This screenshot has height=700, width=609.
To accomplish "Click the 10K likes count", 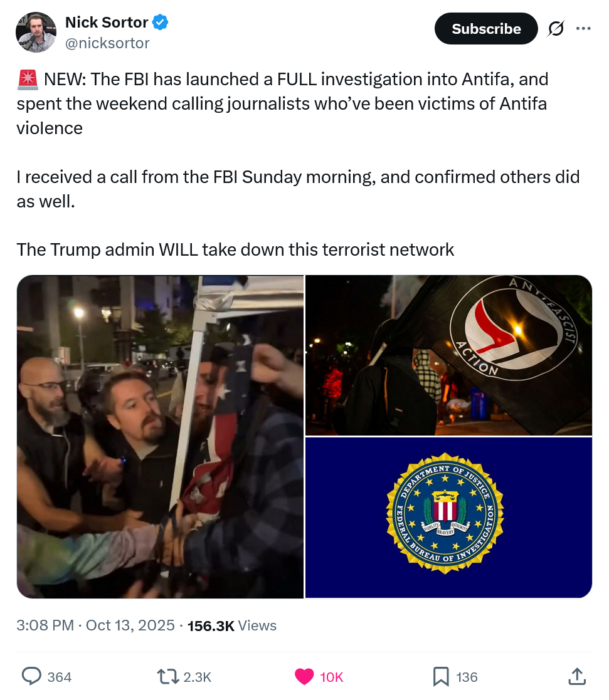I will (332, 677).
